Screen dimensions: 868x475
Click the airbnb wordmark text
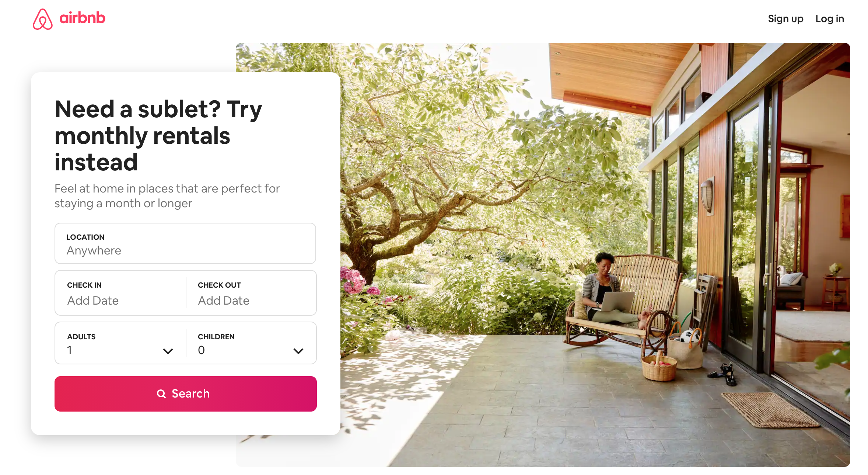pyautogui.click(x=82, y=18)
